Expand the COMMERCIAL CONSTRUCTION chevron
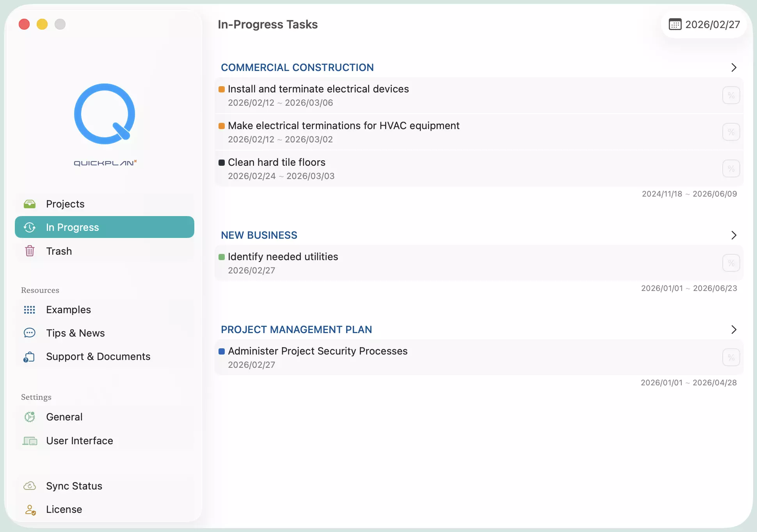Image resolution: width=757 pixels, height=532 pixels. click(733, 67)
